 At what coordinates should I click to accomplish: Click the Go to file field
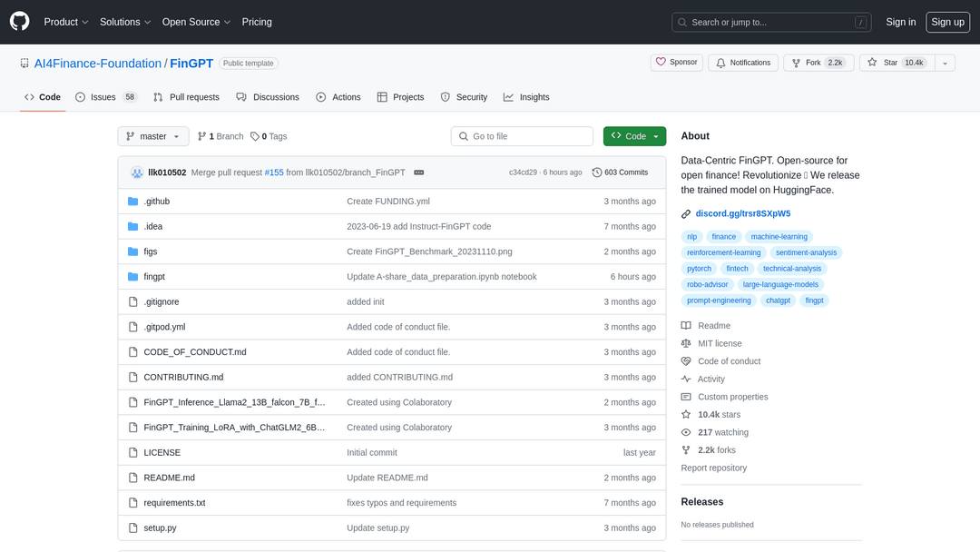click(522, 136)
